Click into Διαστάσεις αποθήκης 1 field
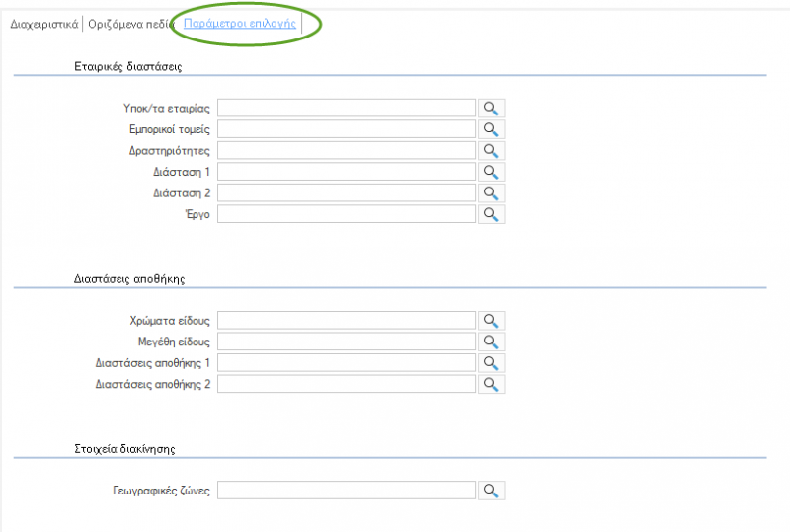Screen dimensions: 790x532 point(347,363)
